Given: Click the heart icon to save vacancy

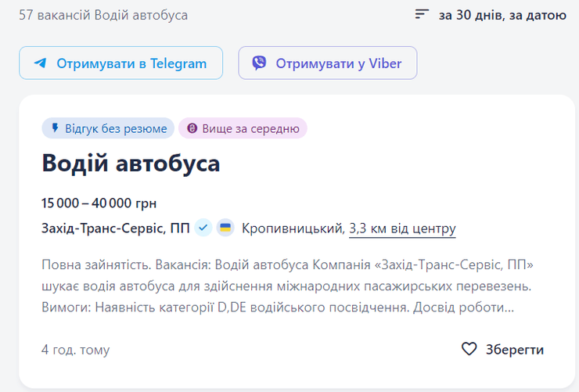Looking at the screenshot, I should [469, 349].
